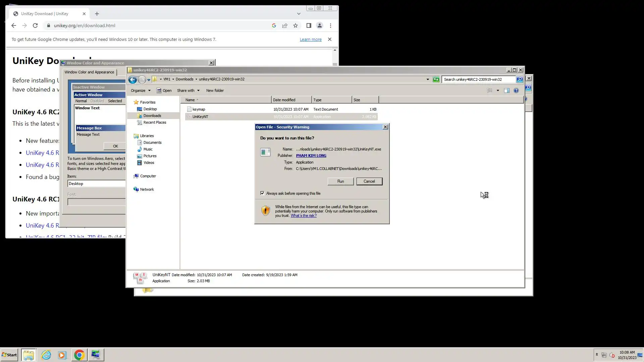Expand address bar history dropdown
Viewport: 644px width, 362px height.
pos(428,79)
